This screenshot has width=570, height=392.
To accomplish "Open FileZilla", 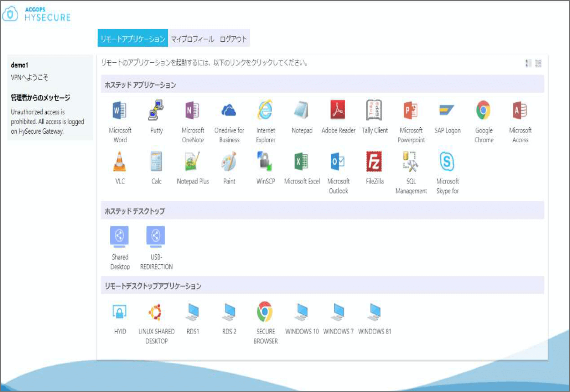I will [374, 161].
